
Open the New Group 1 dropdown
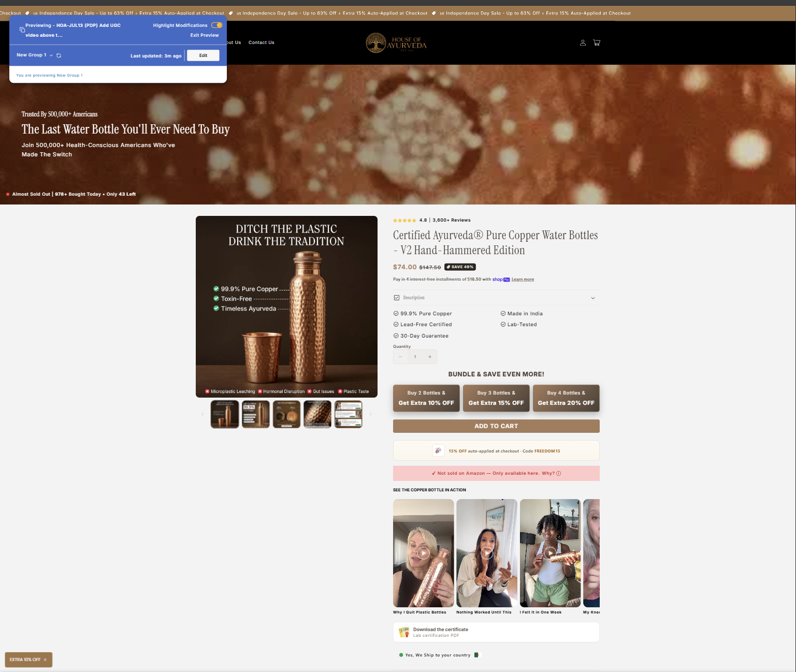click(x=35, y=55)
